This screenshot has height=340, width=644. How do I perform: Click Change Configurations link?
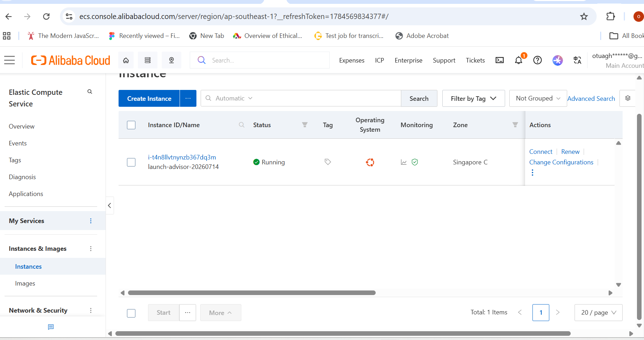click(561, 162)
